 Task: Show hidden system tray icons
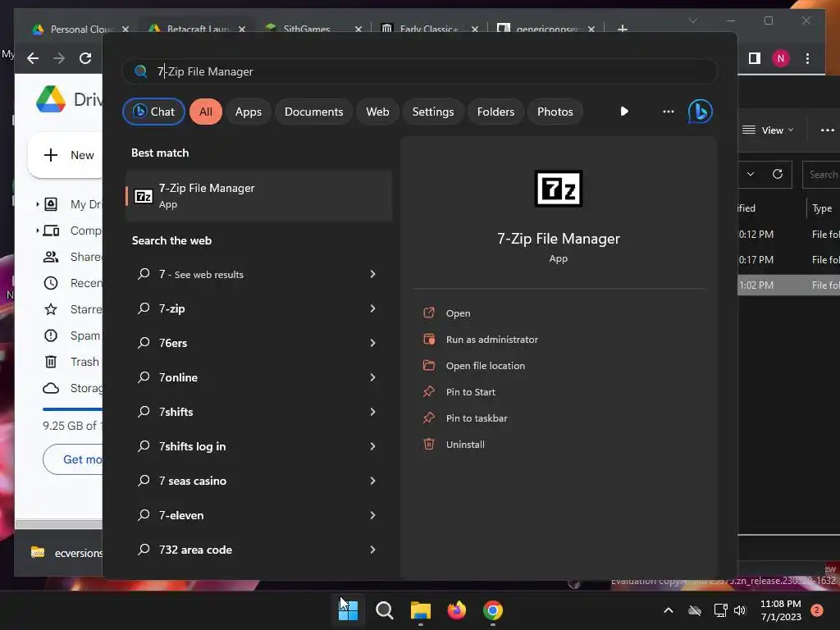668,610
